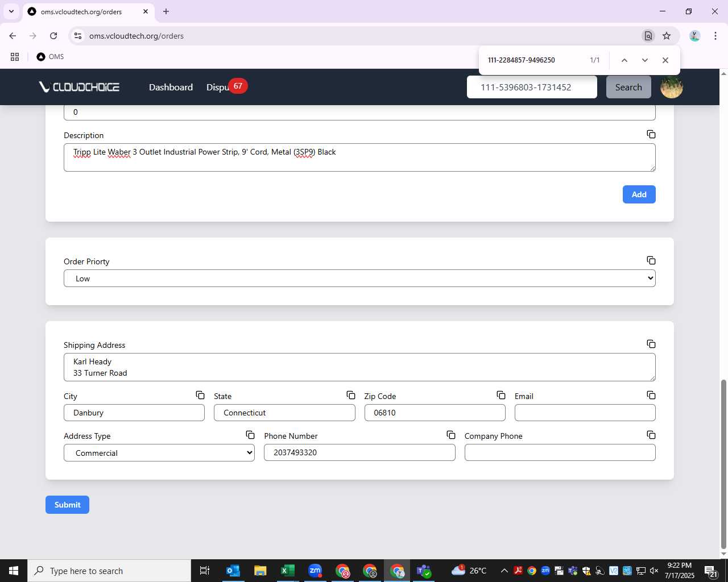Open File Explorer from the taskbar
Screen dimensions: 728x582
[x=260, y=571]
